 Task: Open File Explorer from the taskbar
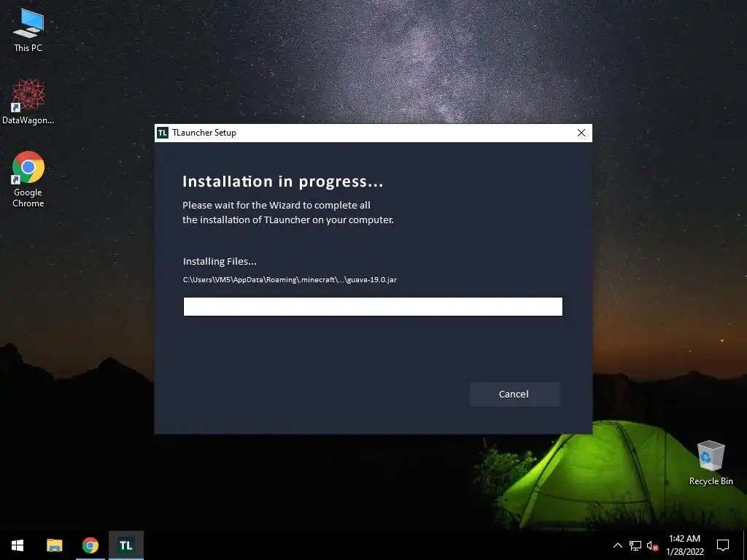(x=54, y=545)
